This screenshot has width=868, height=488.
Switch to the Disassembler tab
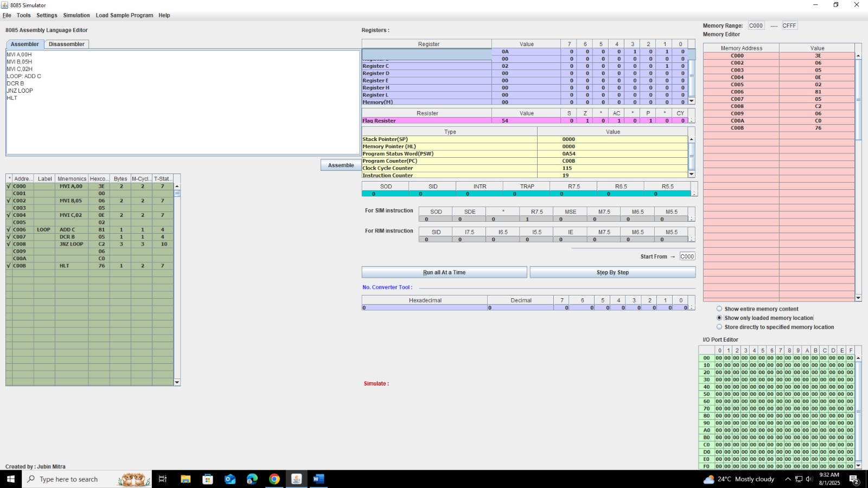67,44
